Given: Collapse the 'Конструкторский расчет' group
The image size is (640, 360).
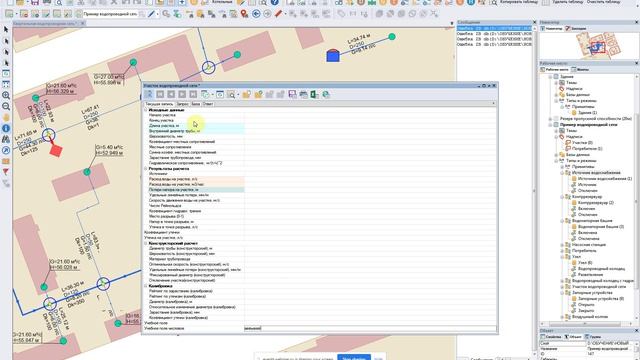Looking at the screenshot, I should pos(146,243).
